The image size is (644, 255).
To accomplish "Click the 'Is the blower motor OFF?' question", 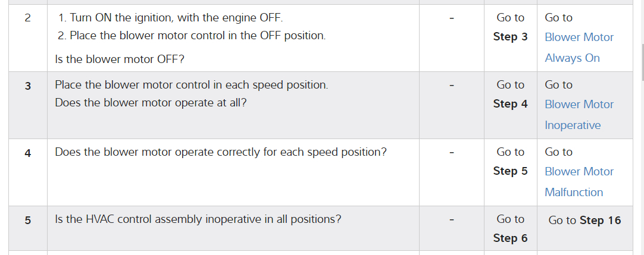I will coord(115,59).
